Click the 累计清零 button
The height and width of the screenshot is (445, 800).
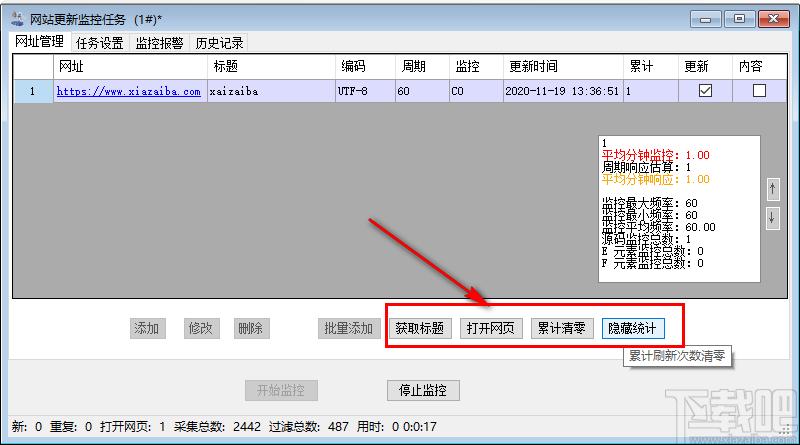(x=561, y=328)
